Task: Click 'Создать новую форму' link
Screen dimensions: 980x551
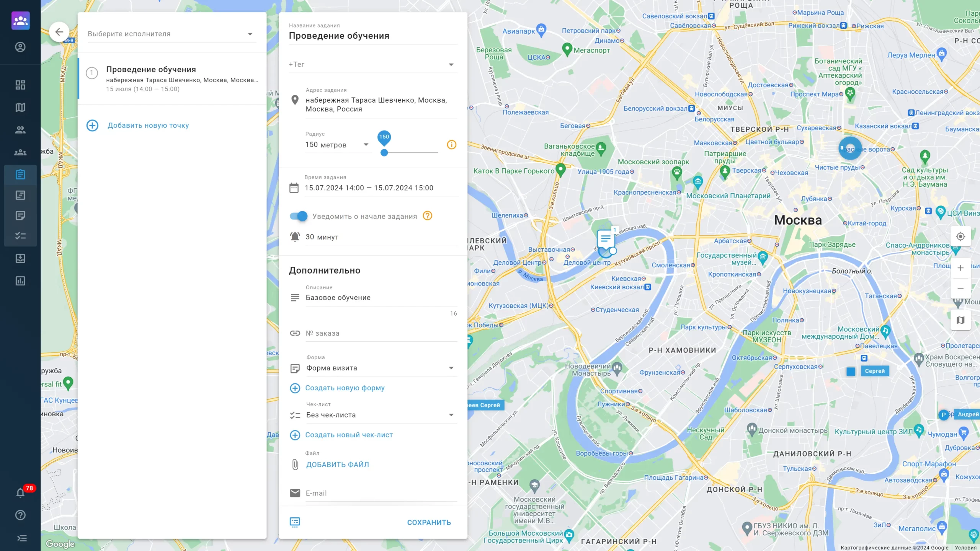Action: tap(345, 388)
